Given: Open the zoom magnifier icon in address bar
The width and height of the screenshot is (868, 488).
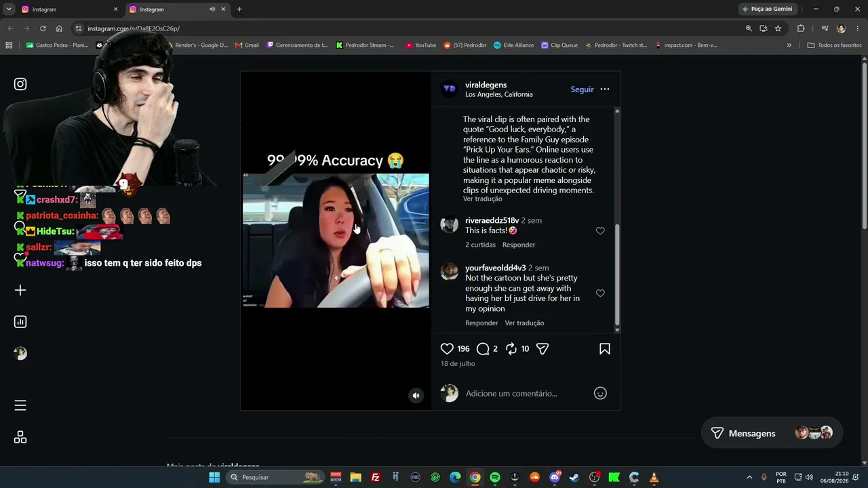Looking at the screenshot, I should coord(749,28).
